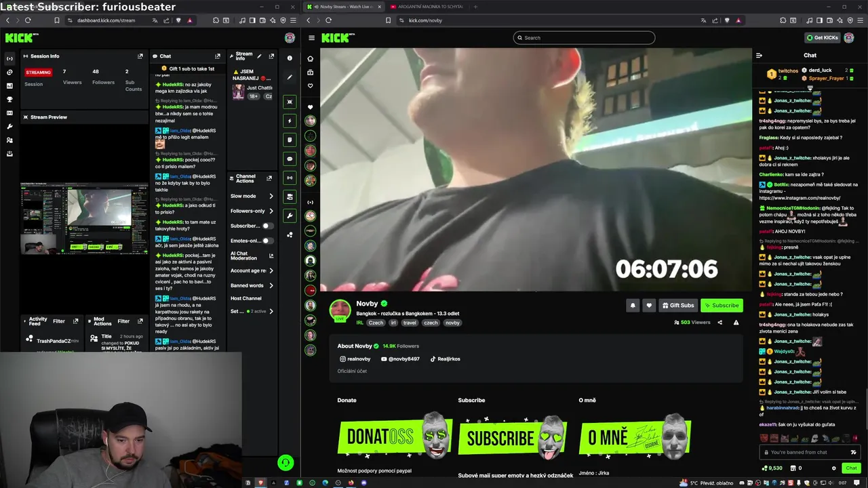868x488 pixels.
Task: Pop out the dashboard Chat panel
Action: 218,56
